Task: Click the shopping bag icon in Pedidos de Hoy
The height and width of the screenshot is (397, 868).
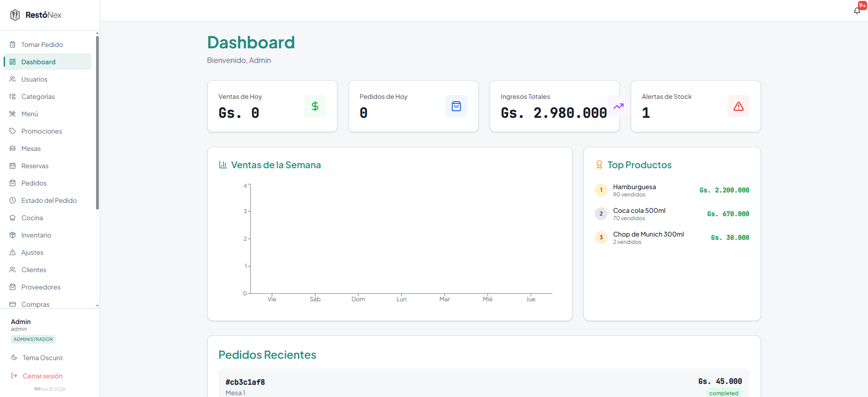Action: 456,106
